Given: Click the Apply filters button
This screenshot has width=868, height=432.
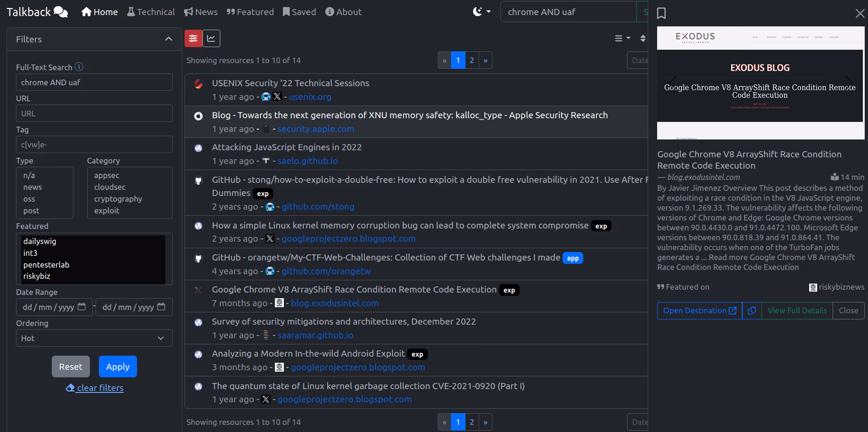Looking at the screenshot, I should (x=118, y=367).
